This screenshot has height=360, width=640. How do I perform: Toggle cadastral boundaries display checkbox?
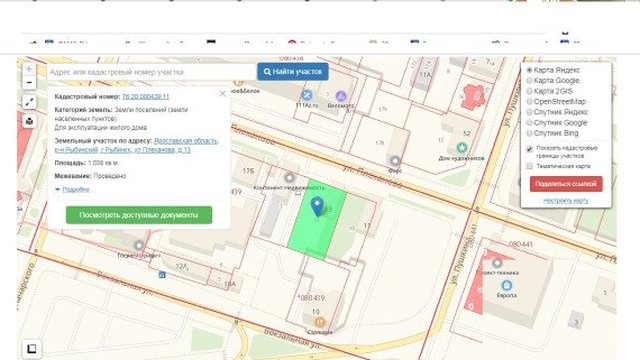click(x=529, y=149)
